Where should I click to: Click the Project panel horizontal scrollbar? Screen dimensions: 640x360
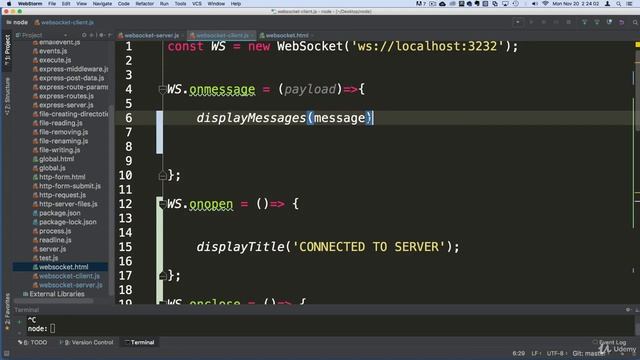click(53, 301)
